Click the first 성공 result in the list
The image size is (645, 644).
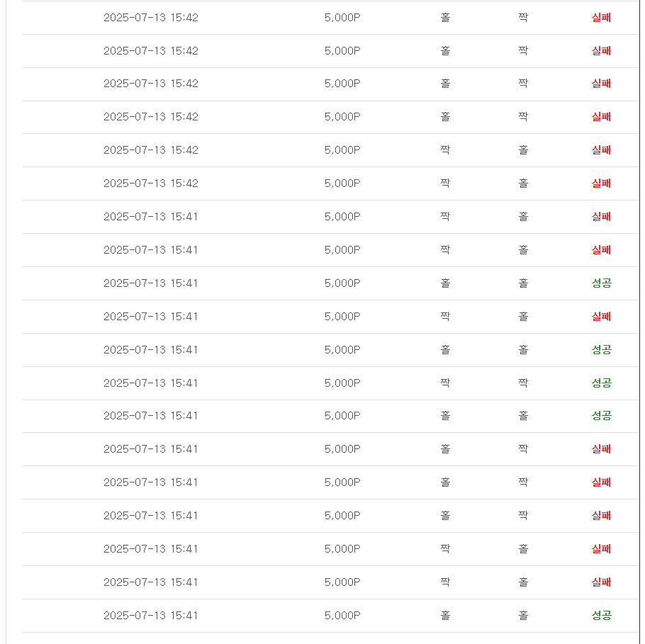pyautogui.click(x=601, y=283)
